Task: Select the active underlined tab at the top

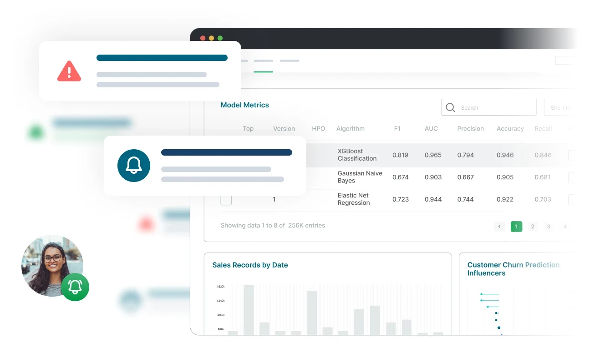Action: point(263,61)
